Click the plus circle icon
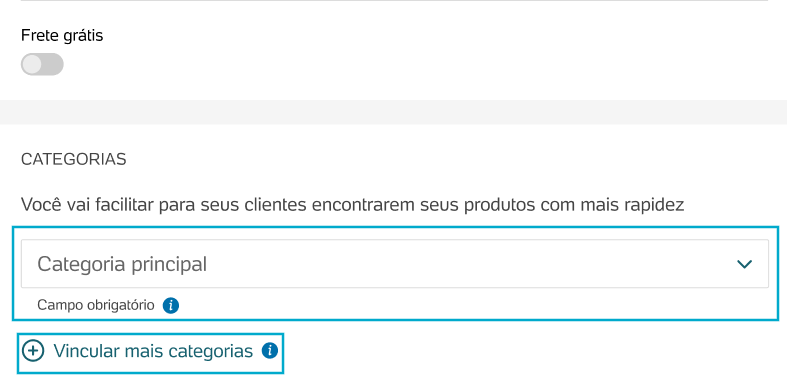Viewport: 787px width, 383px height. tap(33, 351)
